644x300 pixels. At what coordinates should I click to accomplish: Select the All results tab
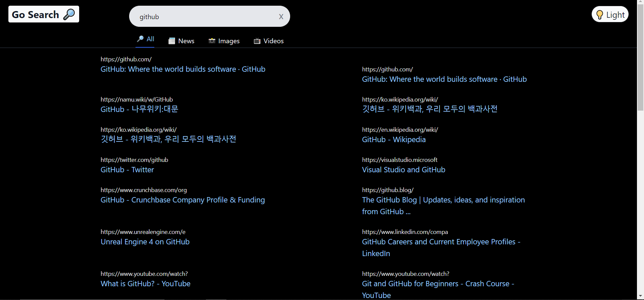tap(145, 39)
